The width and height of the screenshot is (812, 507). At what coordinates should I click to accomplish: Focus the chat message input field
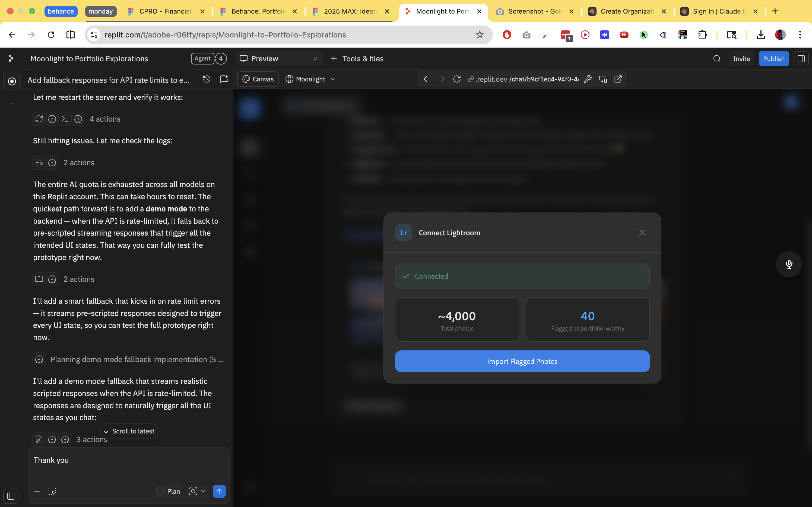(x=128, y=466)
